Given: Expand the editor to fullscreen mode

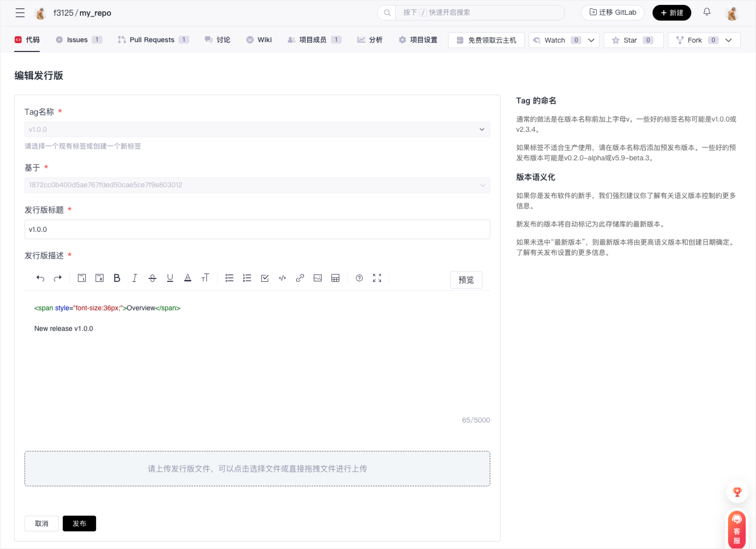Looking at the screenshot, I should [377, 278].
